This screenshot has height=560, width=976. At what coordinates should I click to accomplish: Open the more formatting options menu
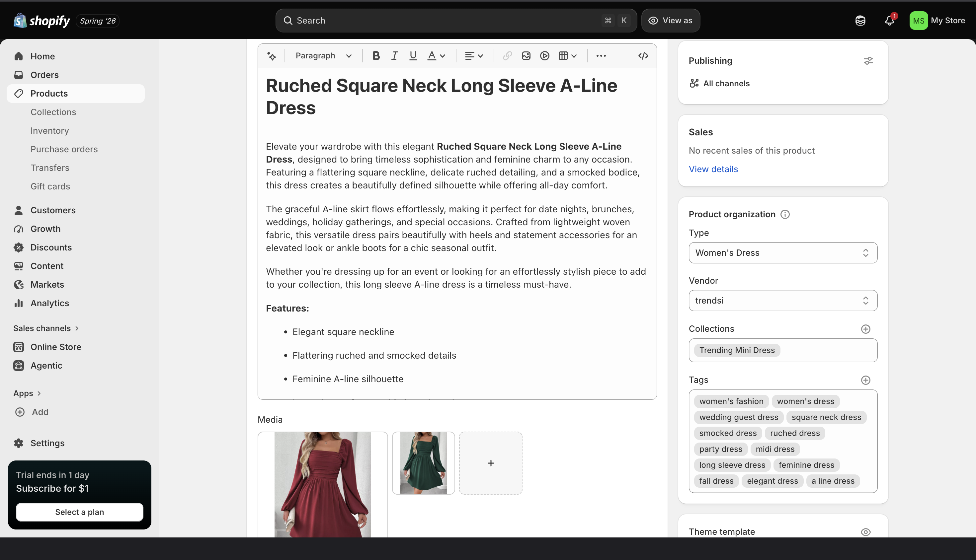(601, 56)
